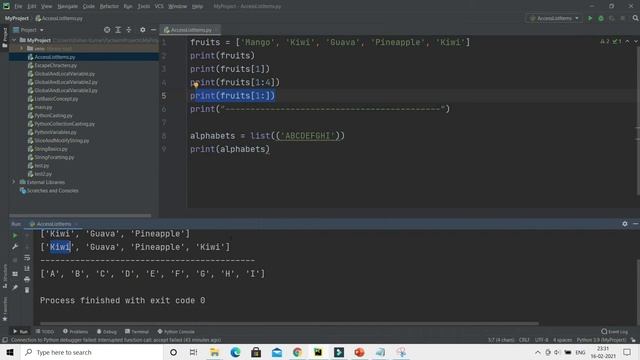Click Run console horizontal scrollbar

click(x=289, y=324)
